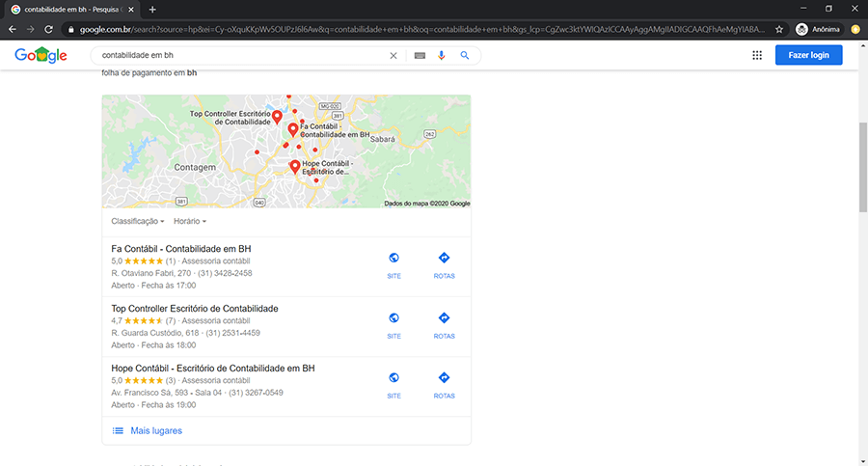Click Contagem label on the map

195,167
